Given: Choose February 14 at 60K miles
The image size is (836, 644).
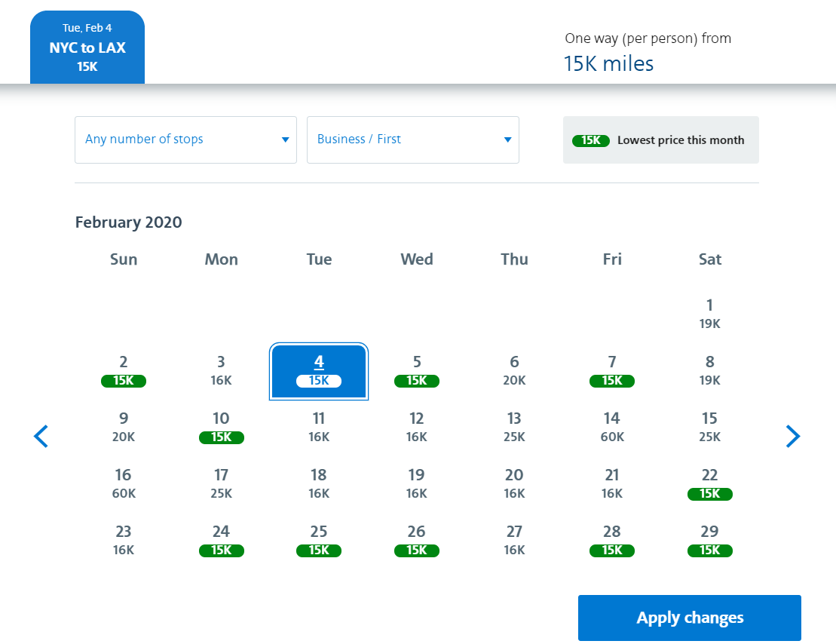Looking at the screenshot, I should pos(612,428).
